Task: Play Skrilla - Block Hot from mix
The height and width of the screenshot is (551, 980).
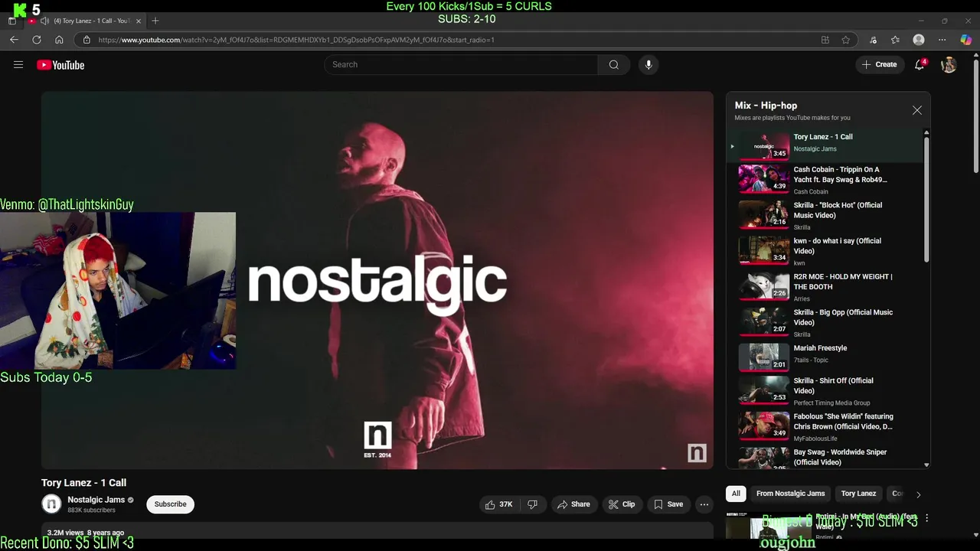Action: [825, 216]
